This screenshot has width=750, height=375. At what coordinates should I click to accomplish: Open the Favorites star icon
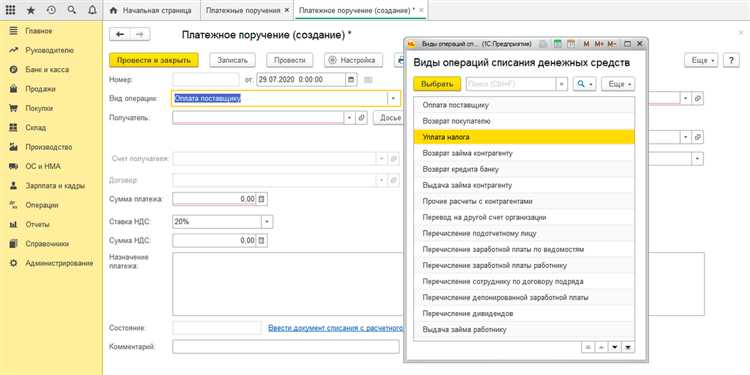pyautogui.click(x=31, y=10)
